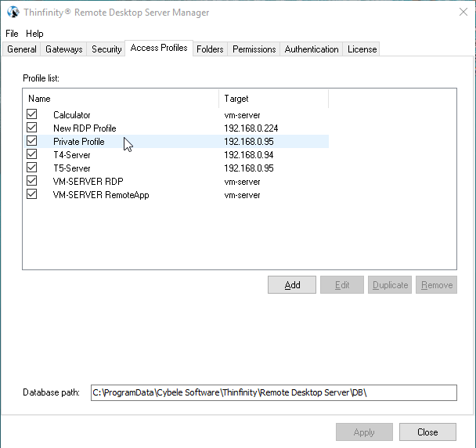The image size is (476, 448).
Task: Click the Close button at bottom
Action: [x=427, y=432]
